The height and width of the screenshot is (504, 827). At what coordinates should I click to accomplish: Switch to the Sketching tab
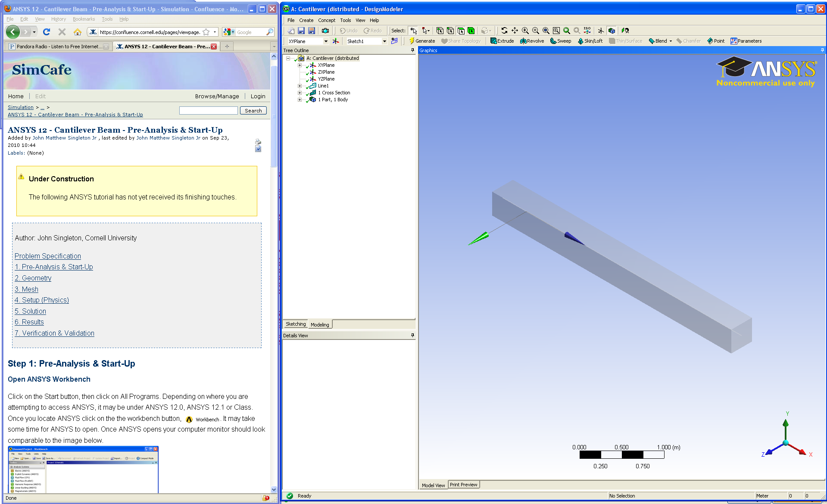[296, 324]
